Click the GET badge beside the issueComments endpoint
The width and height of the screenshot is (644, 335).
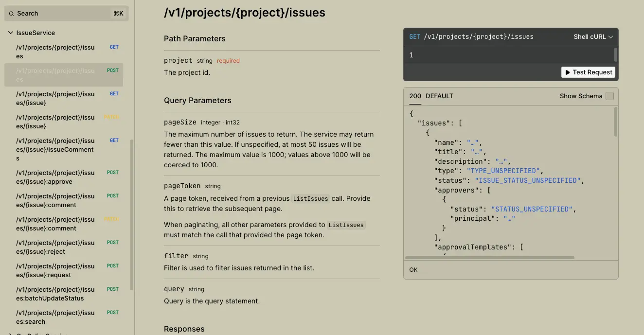[114, 140]
